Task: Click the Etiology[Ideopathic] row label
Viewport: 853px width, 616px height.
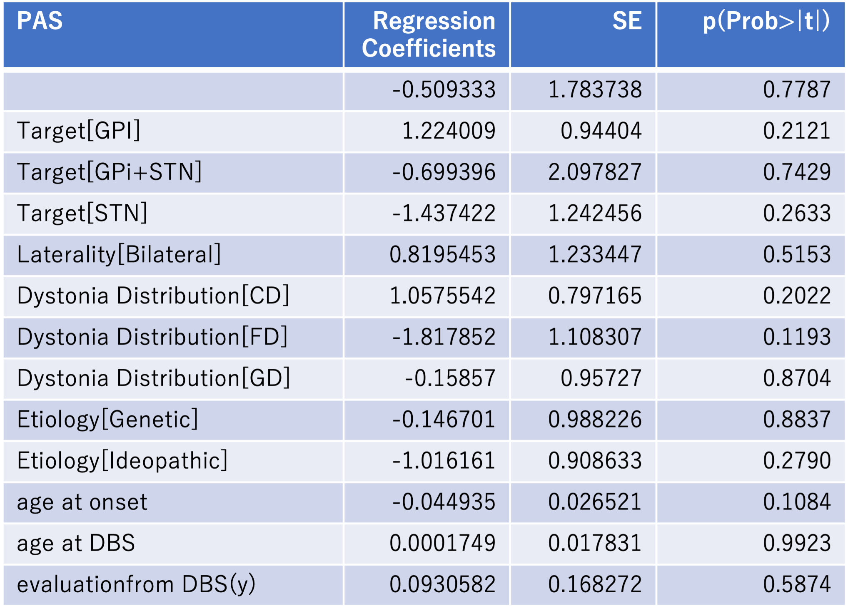Action: click(x=122, y=460)
